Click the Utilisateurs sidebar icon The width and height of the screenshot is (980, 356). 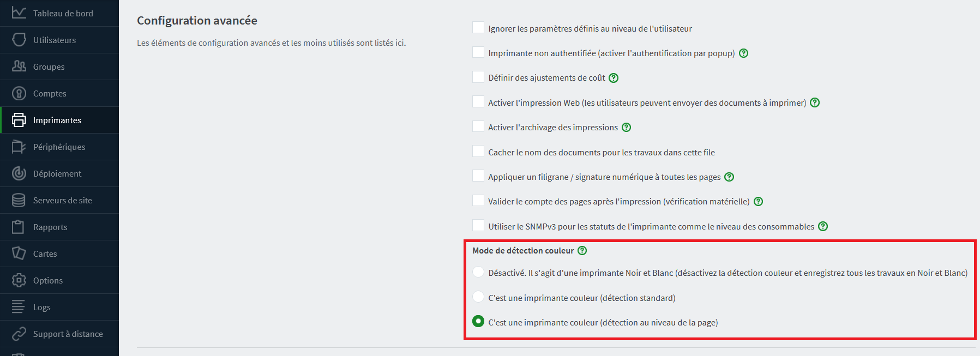[19, 40]
